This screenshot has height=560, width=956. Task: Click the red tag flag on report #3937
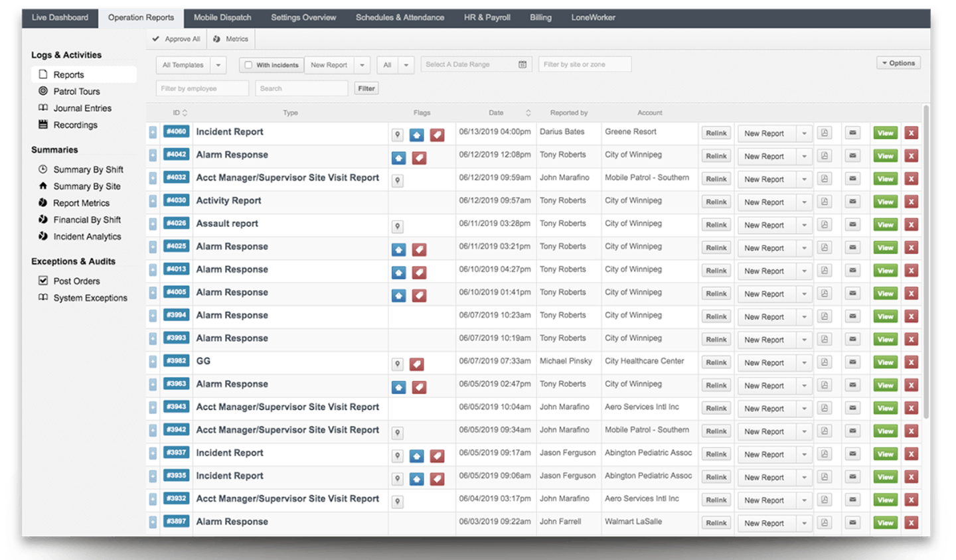pyautogui.click(x=437, y=456)
